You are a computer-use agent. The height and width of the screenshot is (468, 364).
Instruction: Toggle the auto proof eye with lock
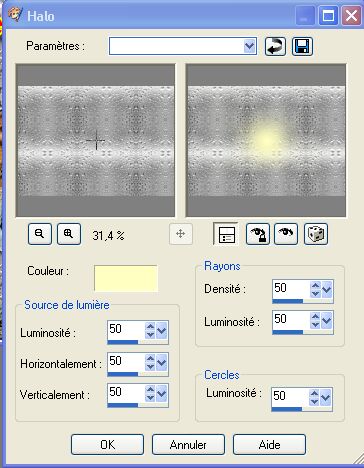coord(258,234)
